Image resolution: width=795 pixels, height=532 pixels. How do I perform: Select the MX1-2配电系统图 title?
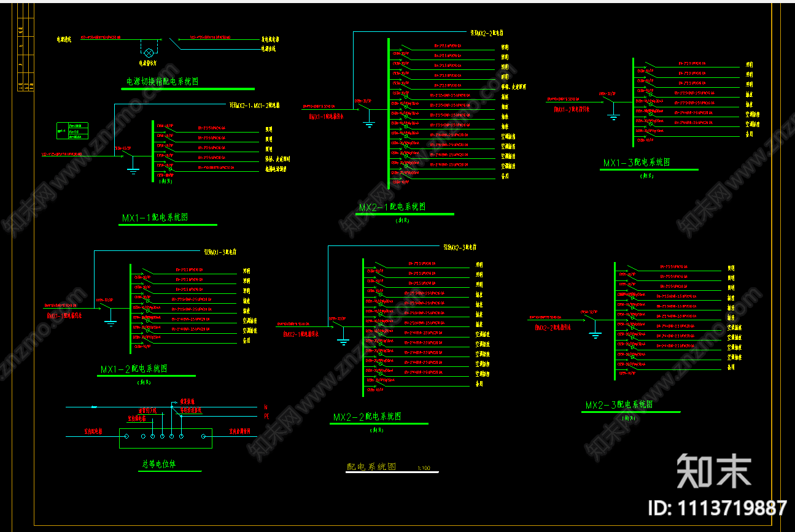pos(134,369)
